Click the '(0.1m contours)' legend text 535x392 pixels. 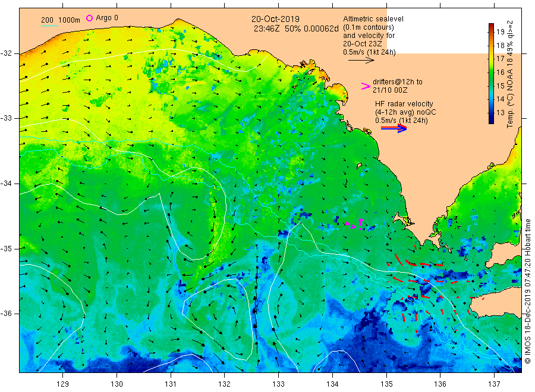pyautogui.click(x=369, y=27)
